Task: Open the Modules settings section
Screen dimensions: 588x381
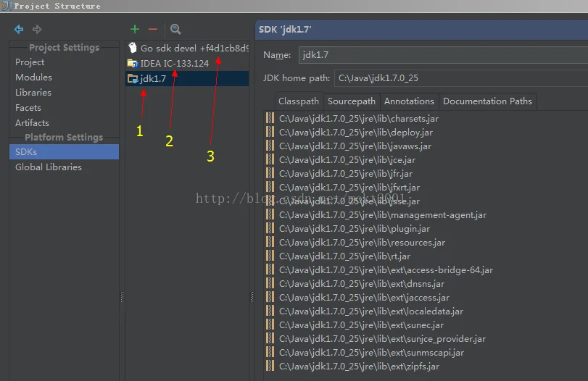Action: pos(34,78)
